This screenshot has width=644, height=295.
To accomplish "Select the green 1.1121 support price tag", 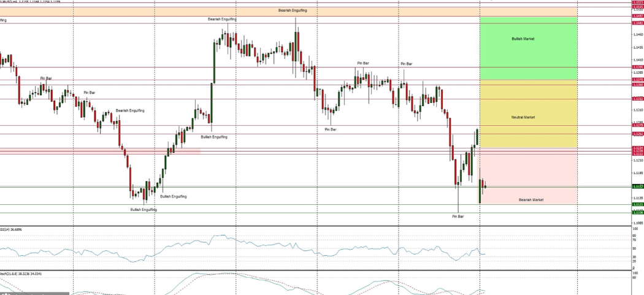I will click(637, 204).
